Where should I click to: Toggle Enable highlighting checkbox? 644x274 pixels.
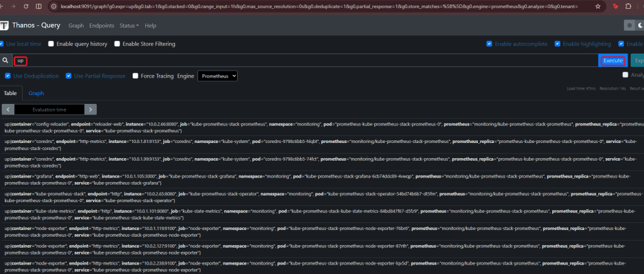(x=557, y=43)
